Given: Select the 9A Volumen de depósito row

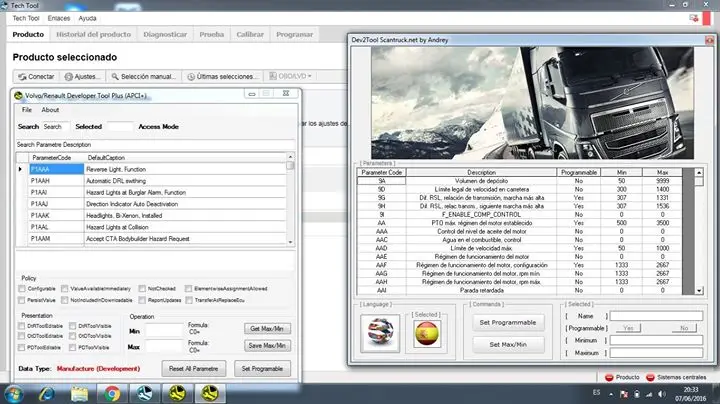Looking at the screenshot, I should coord(519,181).
